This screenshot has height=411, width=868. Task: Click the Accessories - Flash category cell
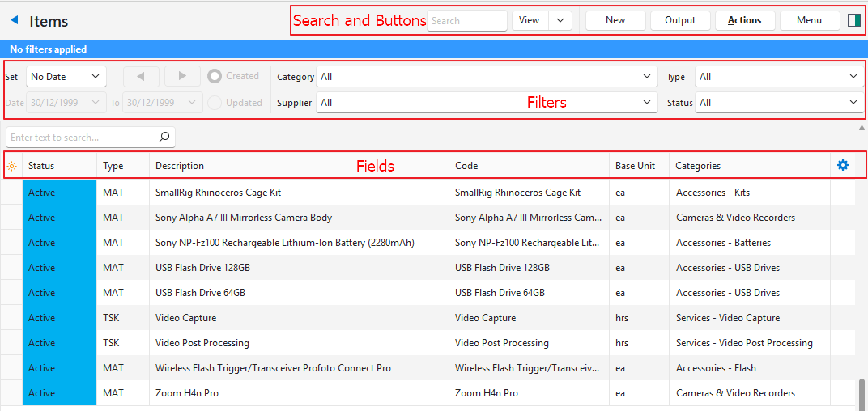(x=750, y=368)
